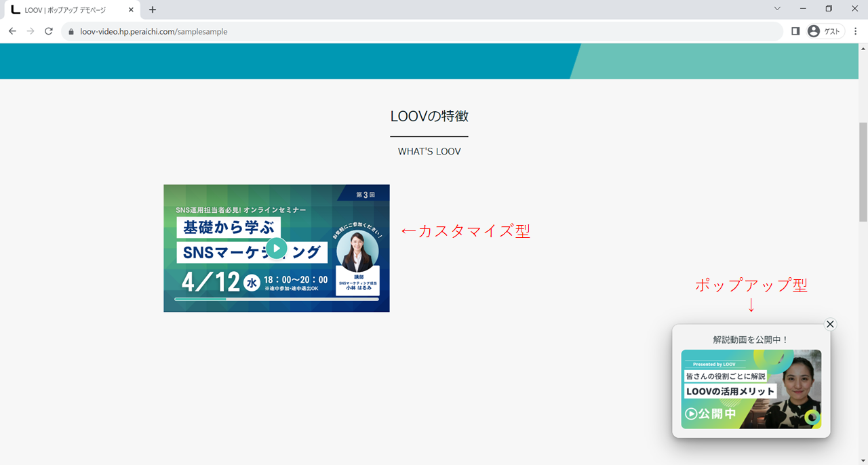
Task: Go forward to the next page
Action: 31,31
